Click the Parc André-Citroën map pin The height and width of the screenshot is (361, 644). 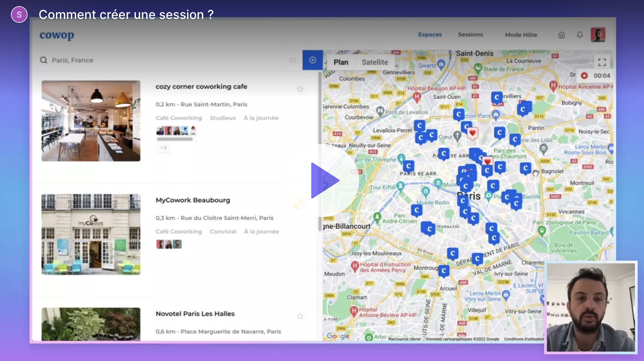[x=377, y=217]
